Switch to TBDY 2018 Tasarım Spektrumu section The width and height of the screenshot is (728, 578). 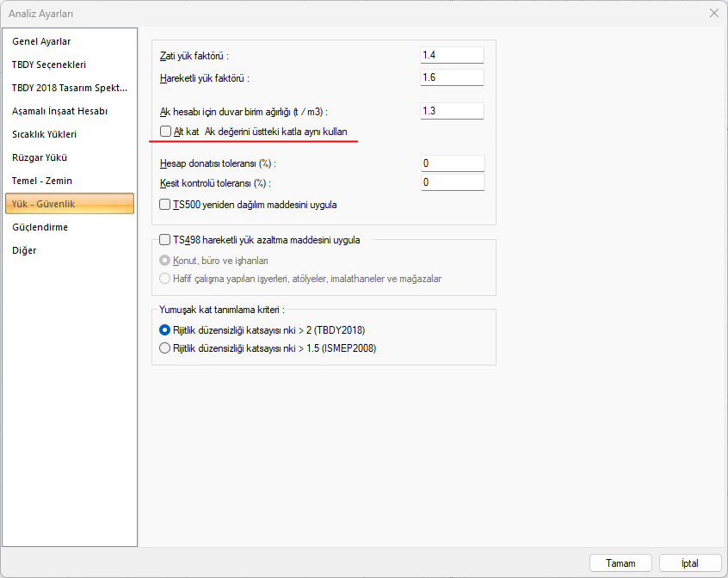[69, 88]
